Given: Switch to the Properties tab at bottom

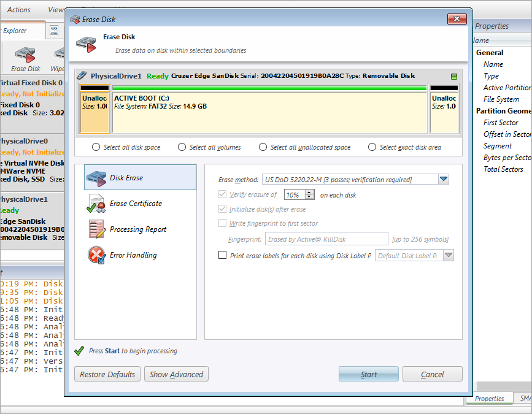Looking at the screenshot, I should coord(489,398).
